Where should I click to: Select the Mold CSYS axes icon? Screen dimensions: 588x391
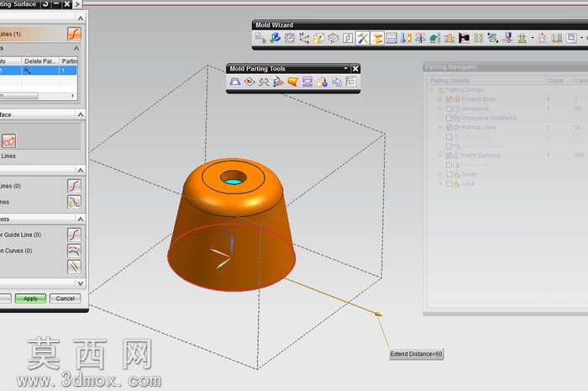(304, 38)
